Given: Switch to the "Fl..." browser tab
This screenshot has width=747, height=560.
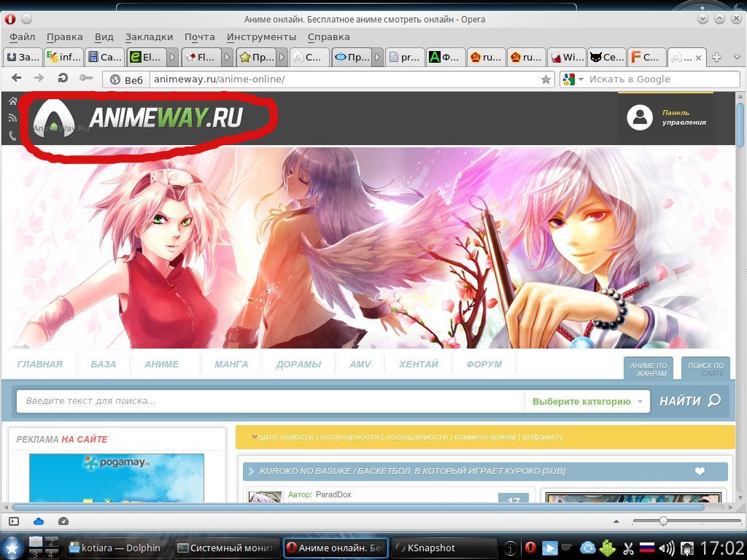Looking at the screenshot, I should point(201,57).
